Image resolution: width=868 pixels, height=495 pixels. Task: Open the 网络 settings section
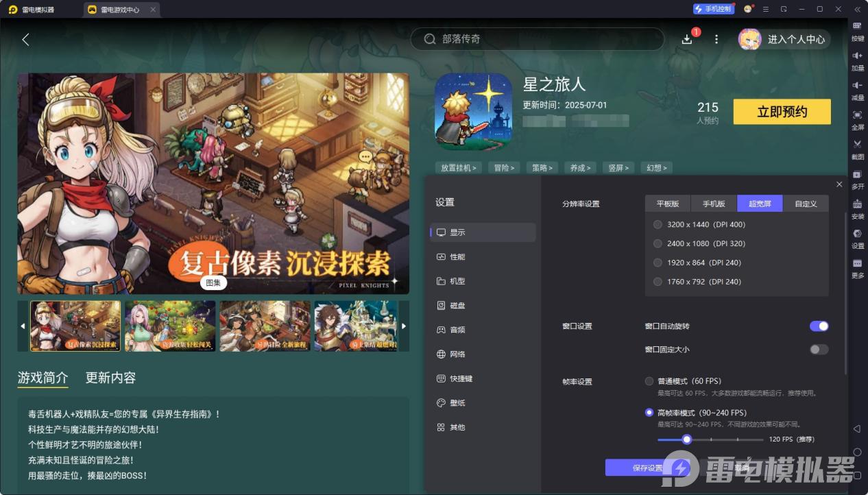[483, 354]
